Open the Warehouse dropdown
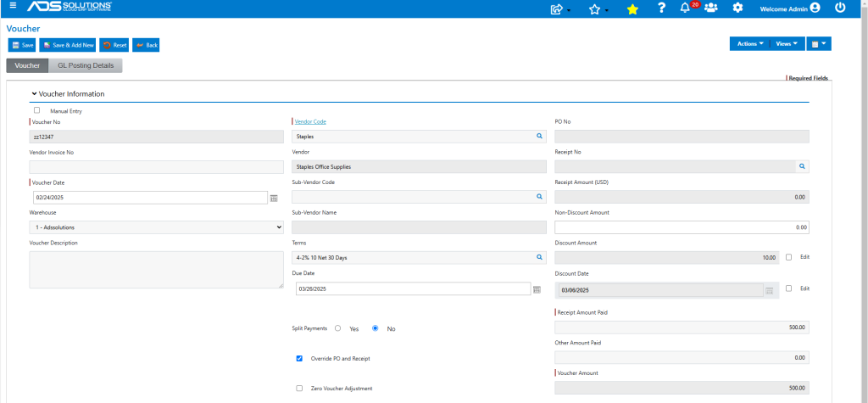868x403 pixels. [156, 227]
